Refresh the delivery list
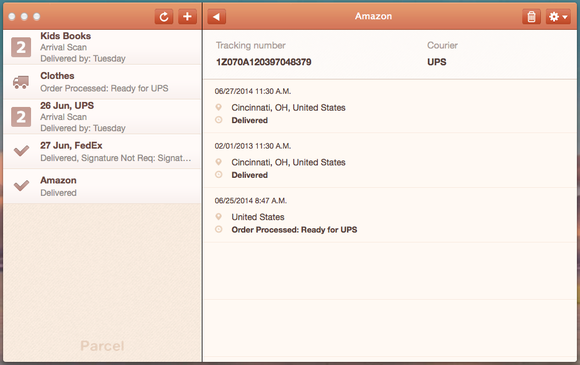580x365 pixels. [x=164, y=17]
